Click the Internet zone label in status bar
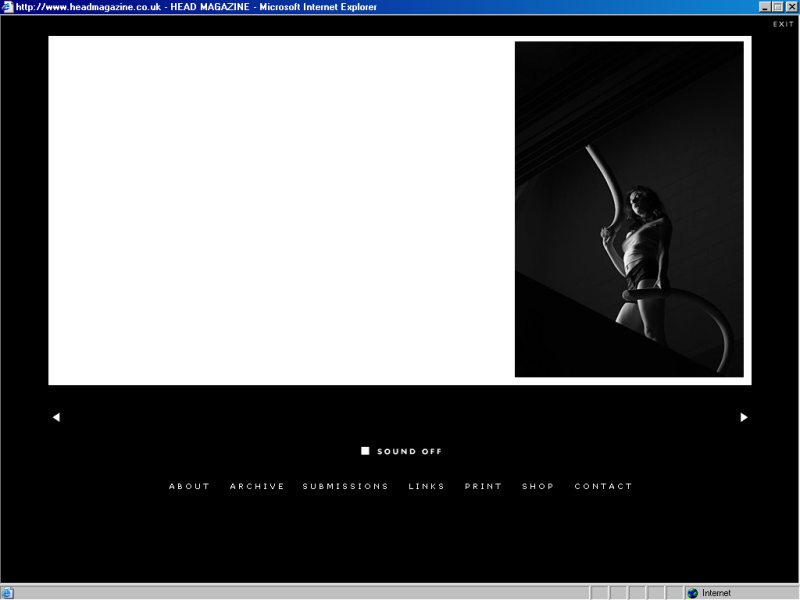 coord(716,593)
